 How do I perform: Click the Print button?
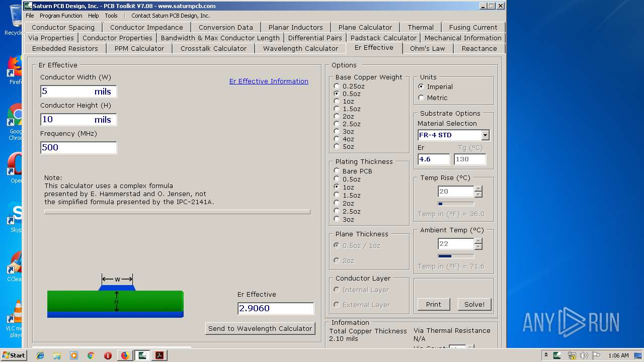coord(433,304)
